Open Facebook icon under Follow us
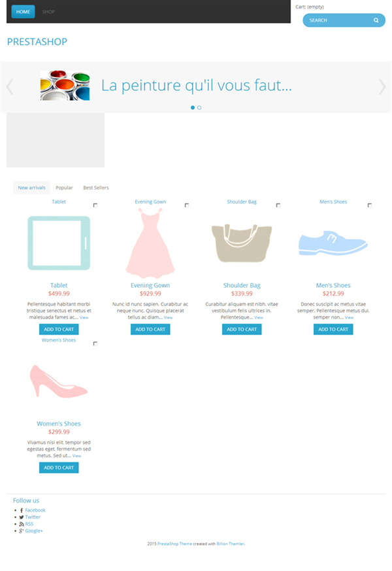This screenshot has height=571, width=392. (22, 511)
